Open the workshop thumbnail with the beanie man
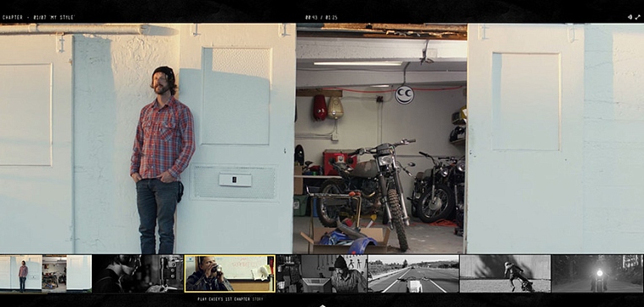Image resolution: width=644 pixels, height=307 pixels. [322, 273]
